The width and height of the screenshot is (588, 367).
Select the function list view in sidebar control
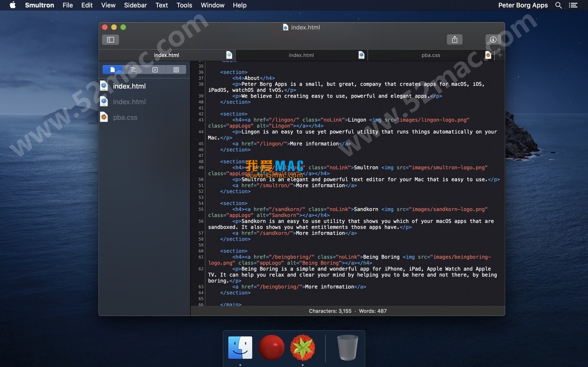(x=133, y=69)
